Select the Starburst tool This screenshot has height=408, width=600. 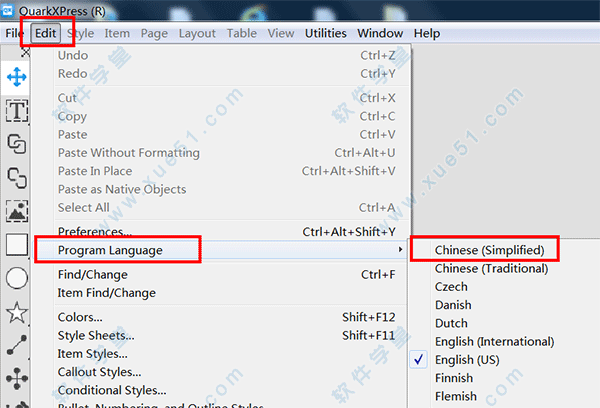click(x=17, y=312)
